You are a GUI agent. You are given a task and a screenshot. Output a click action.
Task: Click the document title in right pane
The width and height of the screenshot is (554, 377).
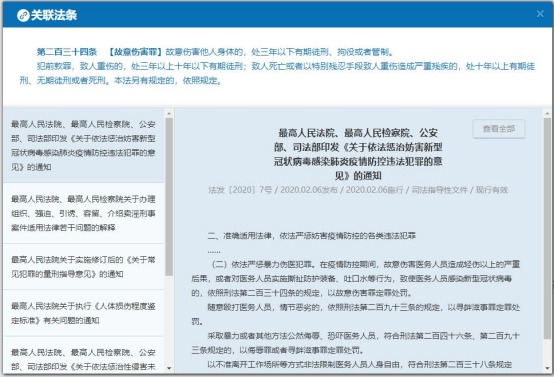click(x=358, y=154)
